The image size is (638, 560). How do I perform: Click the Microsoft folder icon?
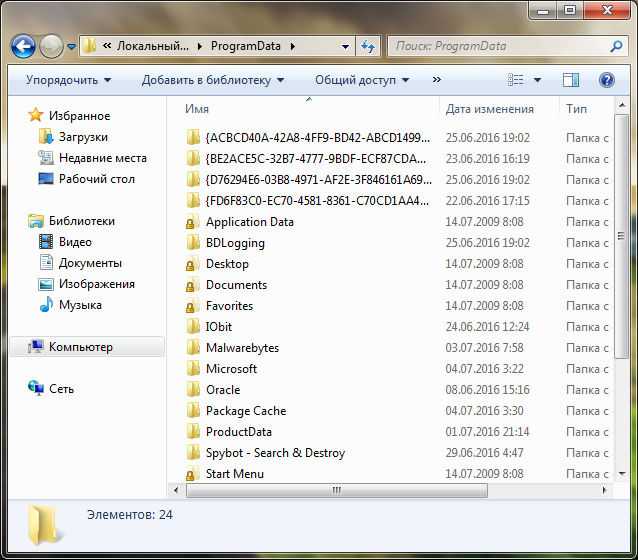(193, 369)
